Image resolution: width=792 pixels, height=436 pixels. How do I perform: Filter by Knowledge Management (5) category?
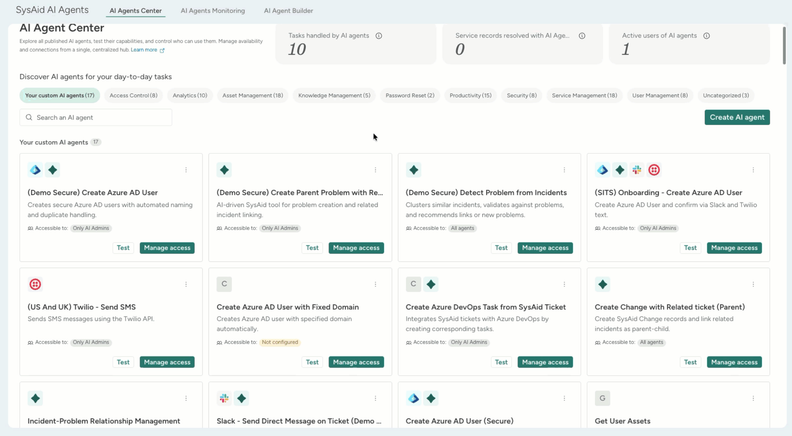coord(334,95)
